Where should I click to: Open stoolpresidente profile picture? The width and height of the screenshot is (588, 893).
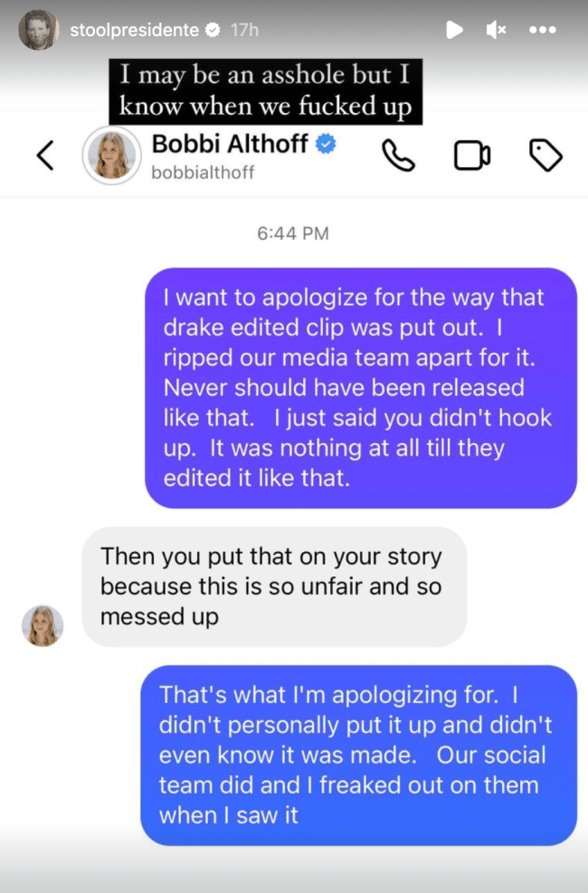[x=39, y=30]
